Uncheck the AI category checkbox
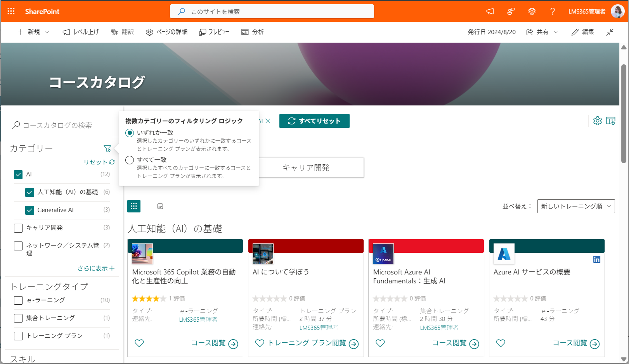 coord(18,174)
